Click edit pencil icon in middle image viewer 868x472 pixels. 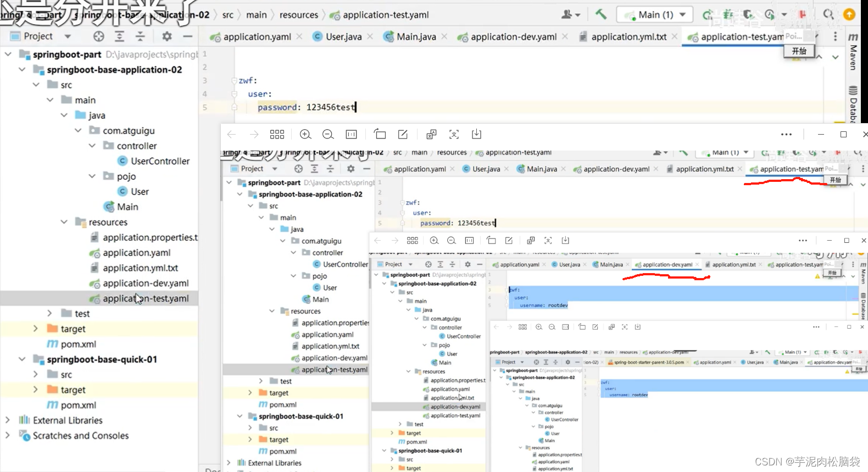[509, 241]
